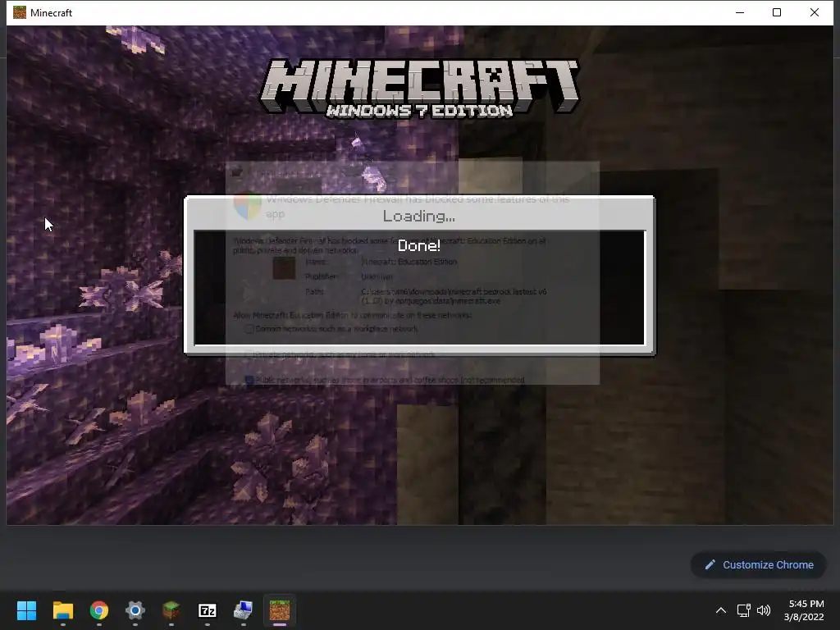Screen dimensions: 840x630
Task: Launch Google Chrome from the taskbar
Action: click(x=99, y=610)
